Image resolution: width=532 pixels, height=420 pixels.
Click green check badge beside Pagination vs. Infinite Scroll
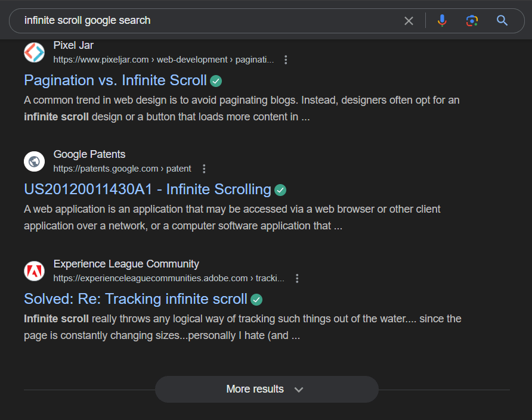point(216,81)
